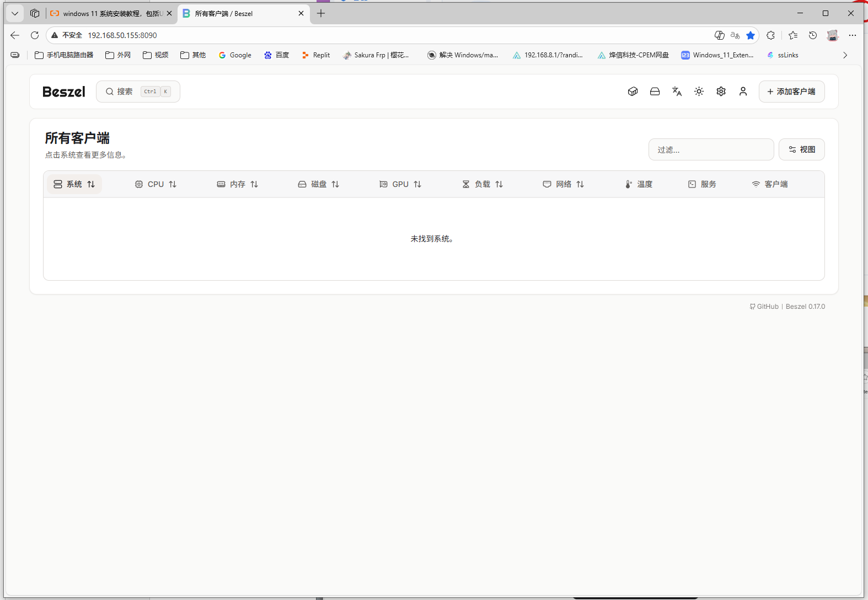Open the browser profile avatar
Image resolution: width=868 pixels, height=600 pixels.
[x=833, y=35]
